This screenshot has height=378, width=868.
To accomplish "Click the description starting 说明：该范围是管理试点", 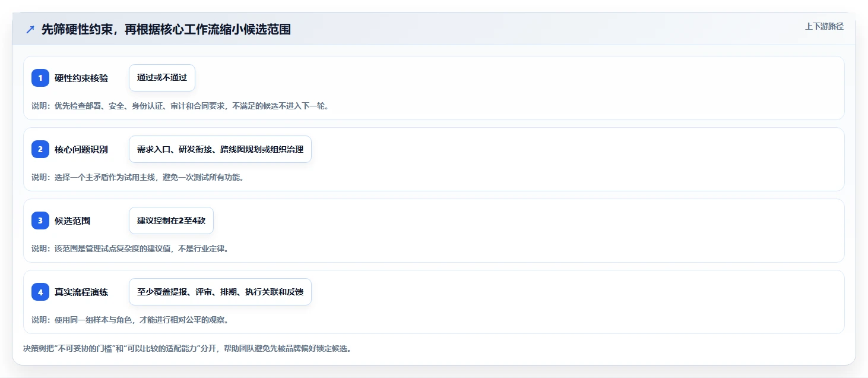I will (x=130, y=248).
